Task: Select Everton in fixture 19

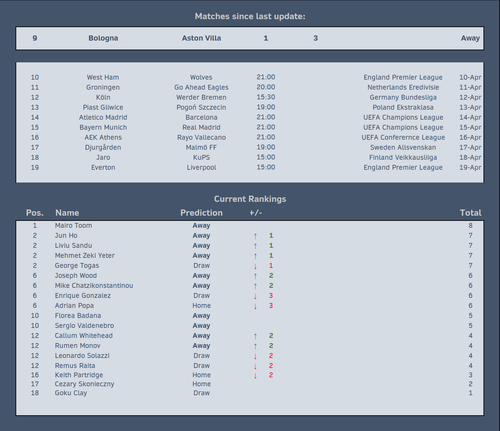Action: coord(103,167)
